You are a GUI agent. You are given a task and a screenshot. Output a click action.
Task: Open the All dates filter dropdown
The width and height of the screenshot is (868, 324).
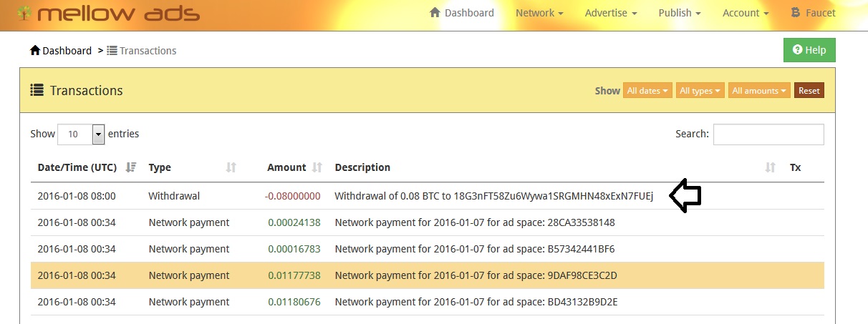(648, 91)
